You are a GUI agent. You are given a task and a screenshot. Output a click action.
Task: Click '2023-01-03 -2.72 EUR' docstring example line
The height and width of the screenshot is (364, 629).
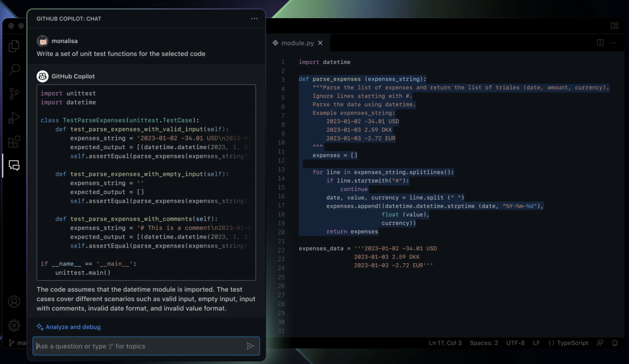click(361, 139)
